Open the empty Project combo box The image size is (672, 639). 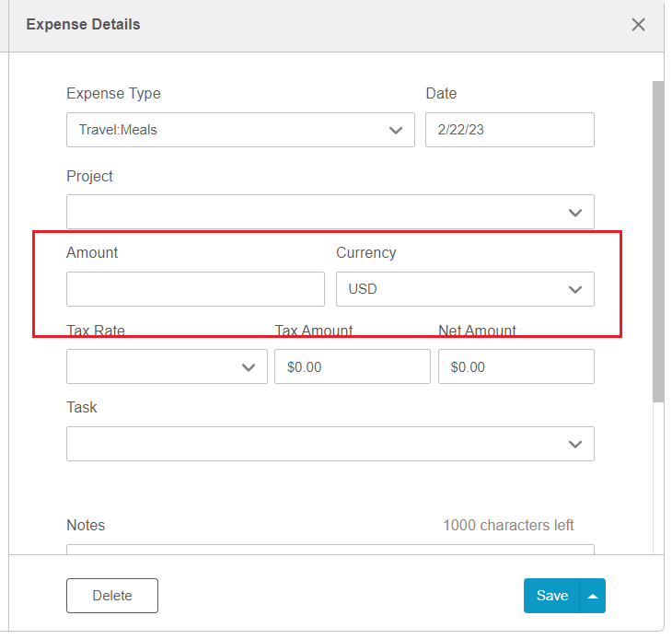pyautogui.click(x=313, y=212)
